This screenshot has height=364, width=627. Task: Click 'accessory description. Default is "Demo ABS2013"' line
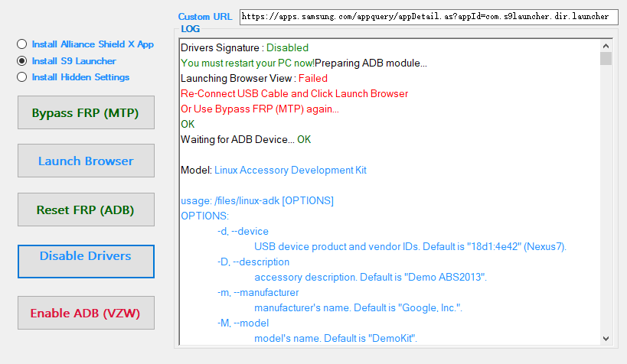point(371,278)
